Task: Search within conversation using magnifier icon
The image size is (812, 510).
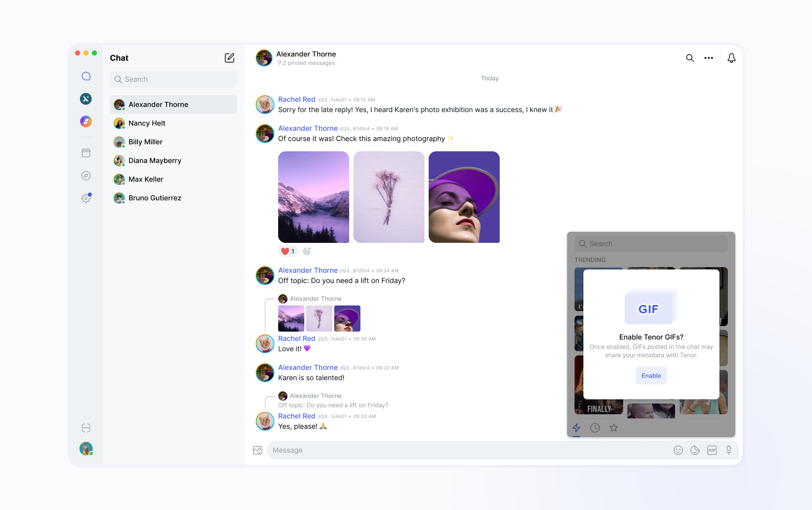Action: [690, 58]
